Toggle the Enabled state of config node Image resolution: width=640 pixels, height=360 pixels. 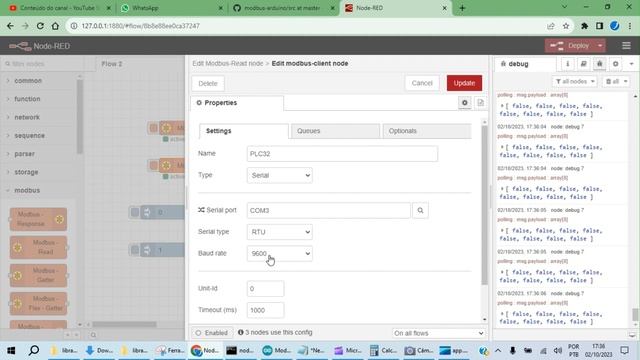[212, 333]
